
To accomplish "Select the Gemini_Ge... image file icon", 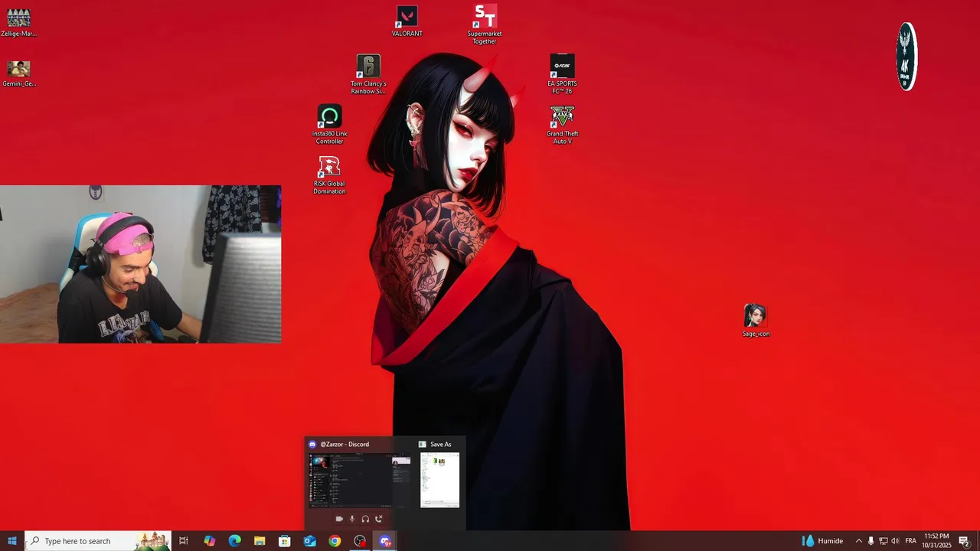I will [19, 73].
